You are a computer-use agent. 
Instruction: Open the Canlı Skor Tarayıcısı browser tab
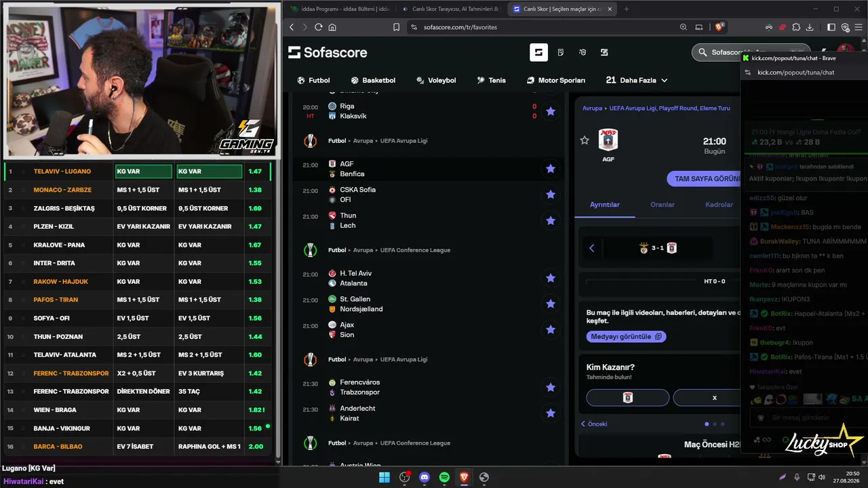450,9
